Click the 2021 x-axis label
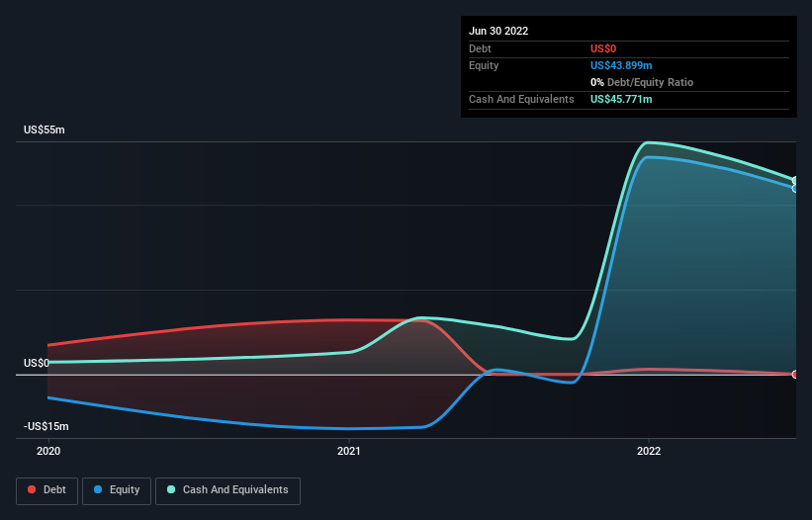Viewport: 812px width, 520px height. pyautogui.click(x=349, y=451)
